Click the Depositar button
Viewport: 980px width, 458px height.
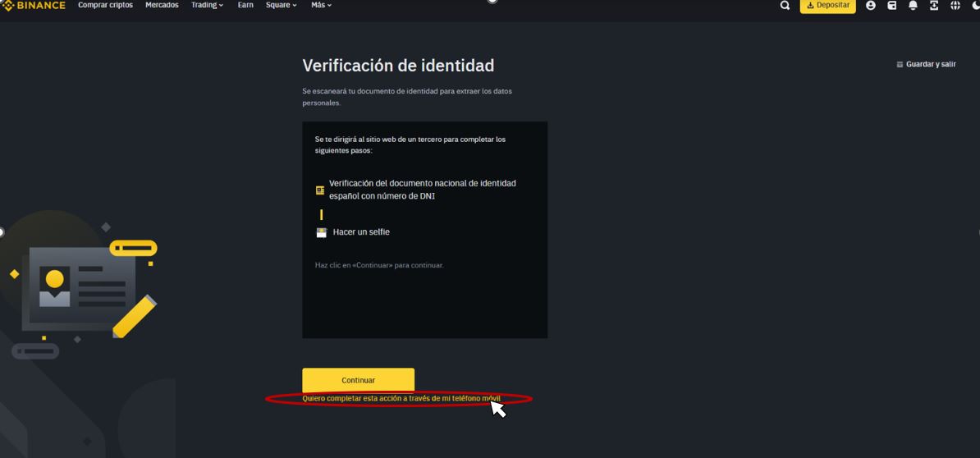tap(827, 6)
